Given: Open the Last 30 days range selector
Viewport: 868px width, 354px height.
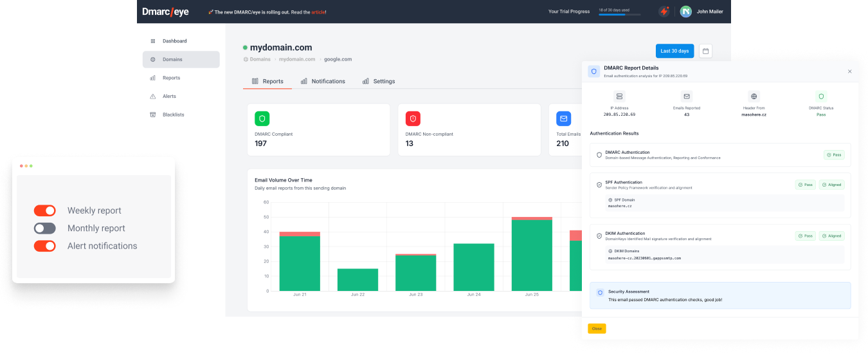Looking at the screenshot, I should 674,51.
